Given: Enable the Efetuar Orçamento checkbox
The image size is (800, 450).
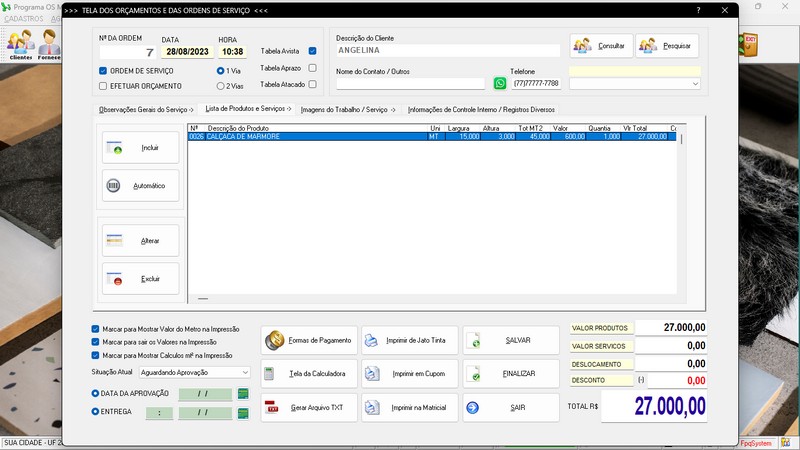Looking at the screenshot, I should click(x=103, y=86).
